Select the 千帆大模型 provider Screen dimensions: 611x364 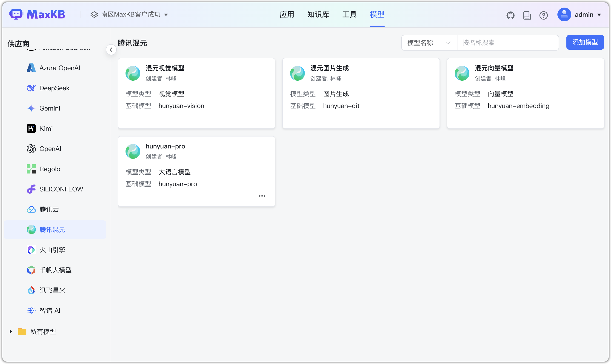click(55, 270)
